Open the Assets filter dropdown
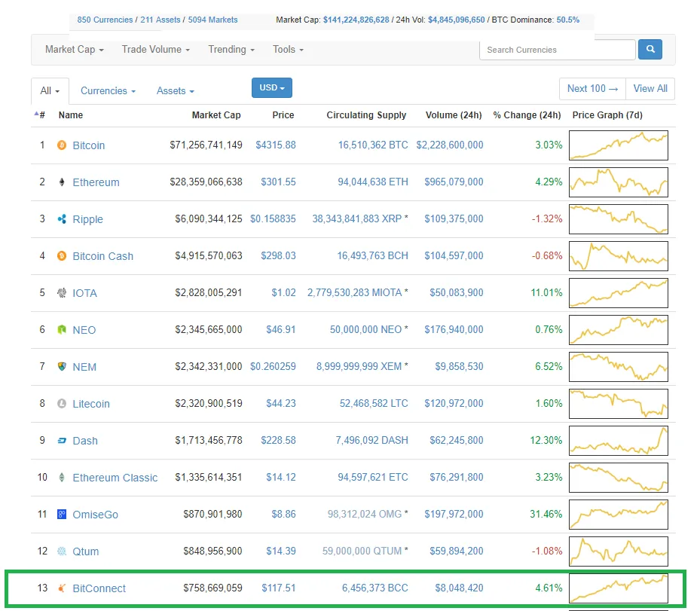The width and height of the screenshot is (700, 611). (x=175, y=90)
